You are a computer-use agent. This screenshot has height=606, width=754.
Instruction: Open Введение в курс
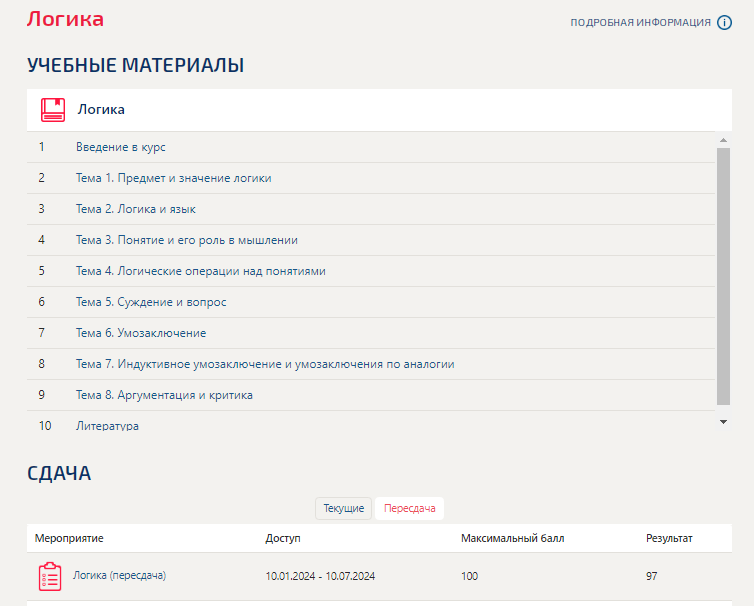[121, 147]
